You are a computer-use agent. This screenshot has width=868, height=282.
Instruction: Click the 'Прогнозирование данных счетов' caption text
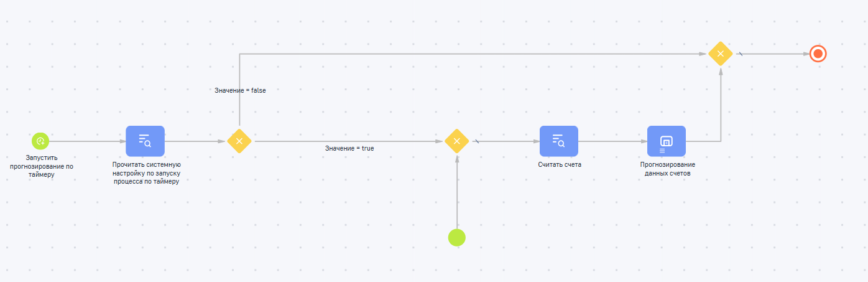[667, 169]
